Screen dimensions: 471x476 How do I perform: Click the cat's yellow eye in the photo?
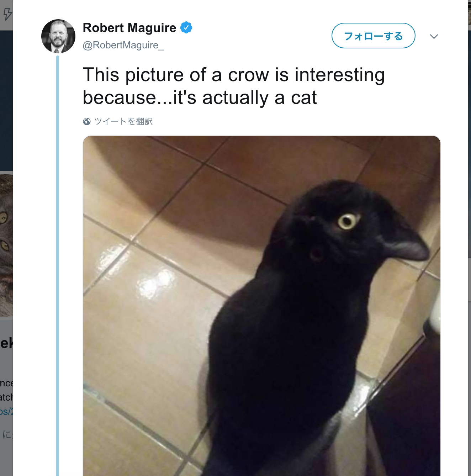(x=347, y=221)
